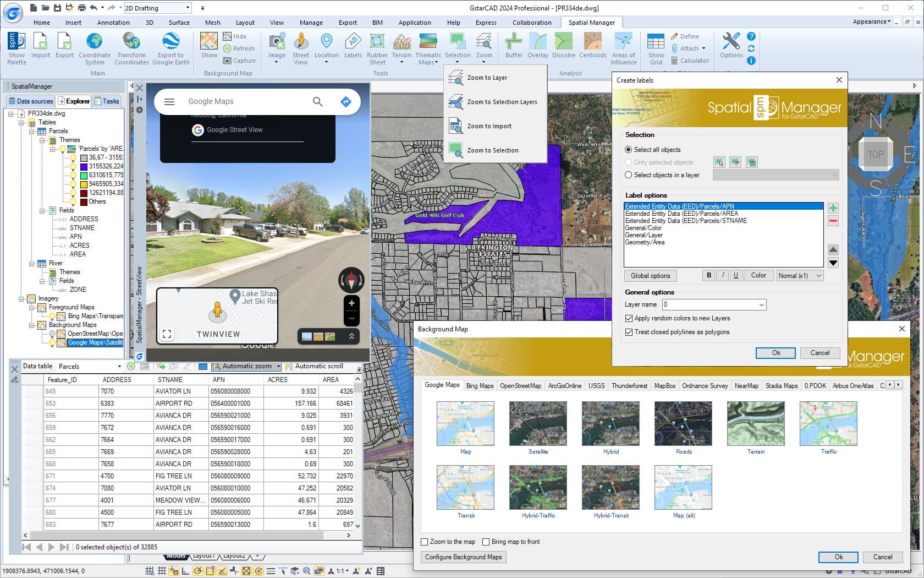
Task: Open the Street View tool
Action: pyautogui.click(x=300, y=48)
